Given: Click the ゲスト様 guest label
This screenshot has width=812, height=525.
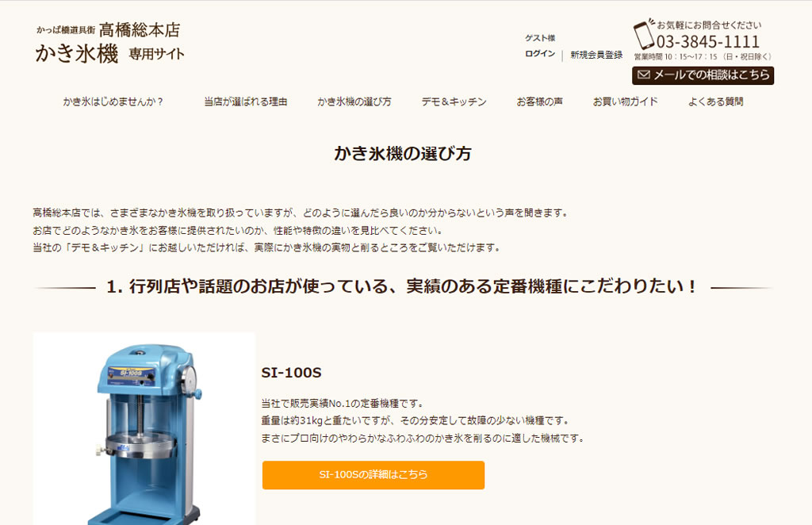Looking at the screenshot, I should [x=539, y=38].
